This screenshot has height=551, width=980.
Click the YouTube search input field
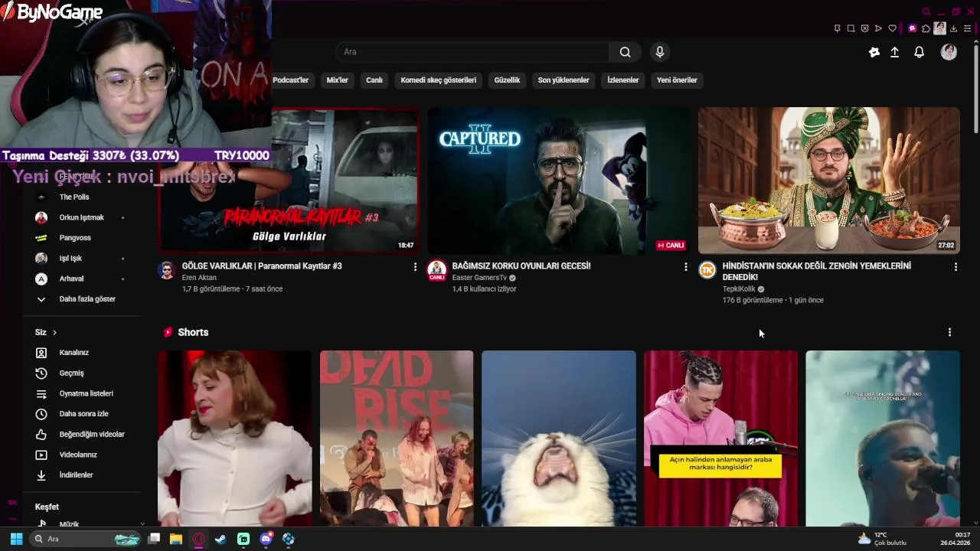pyautogui.click(x=472, y=52)
